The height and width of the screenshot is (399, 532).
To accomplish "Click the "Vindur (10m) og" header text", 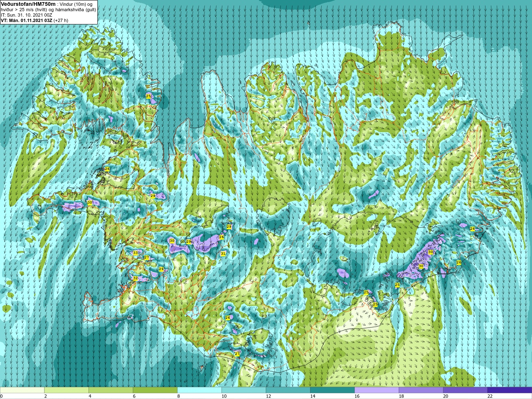I will 76,4.
